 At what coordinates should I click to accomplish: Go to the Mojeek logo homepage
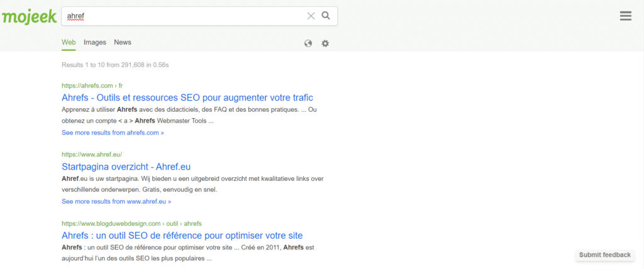click(x=29, y=17)
